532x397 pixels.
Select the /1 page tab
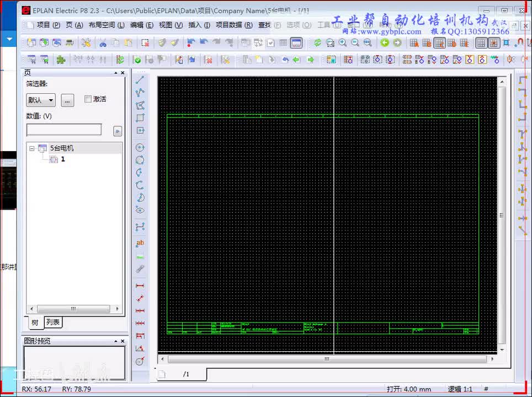tap(183, 374)
